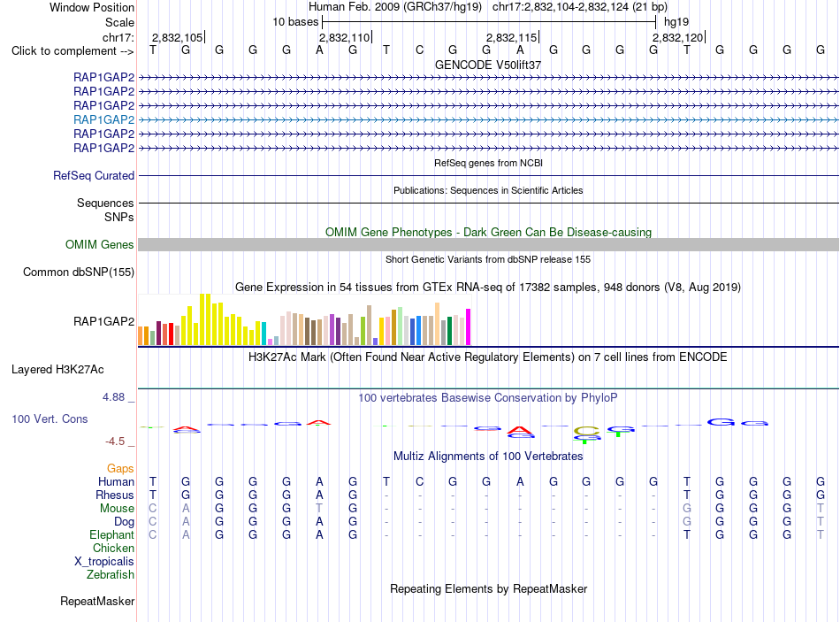Viewport: 840px width, 622px height.
Task: Click the Chicken alignment row label
Action: tap(113, 548)
